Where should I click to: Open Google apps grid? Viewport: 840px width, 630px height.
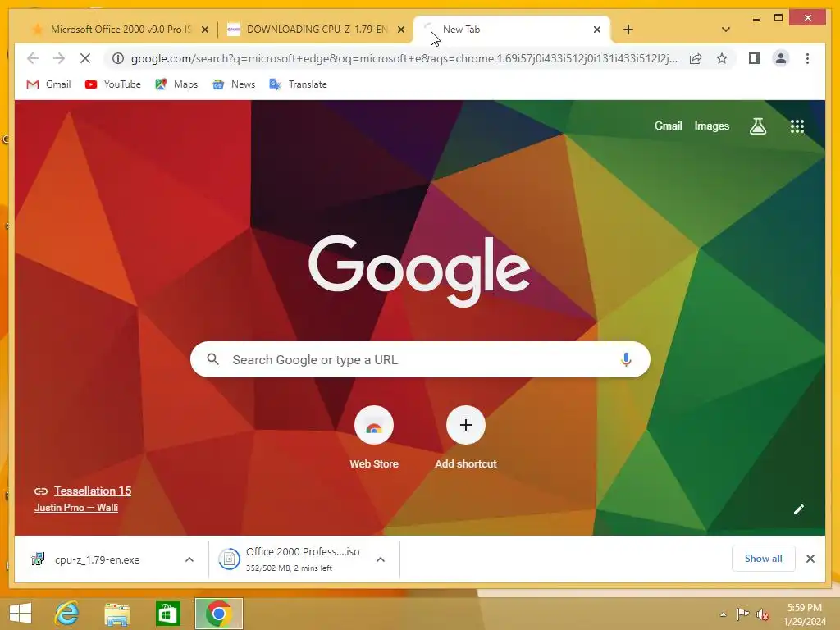(797, 126)
